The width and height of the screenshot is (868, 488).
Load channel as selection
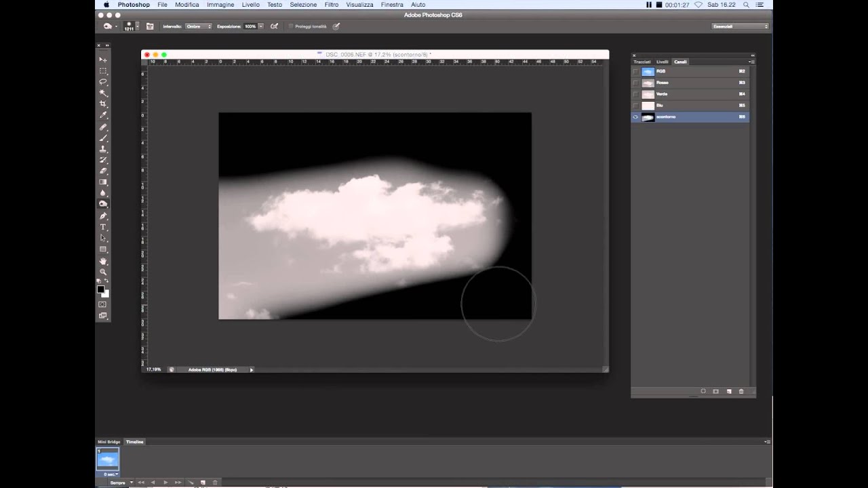[703, 391]
